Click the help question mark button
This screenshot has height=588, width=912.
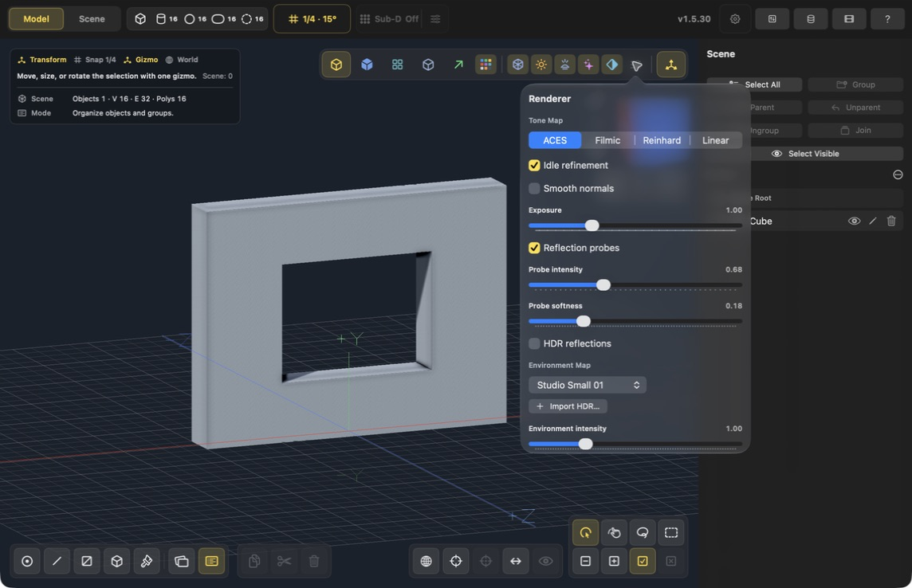pos(887,19)
